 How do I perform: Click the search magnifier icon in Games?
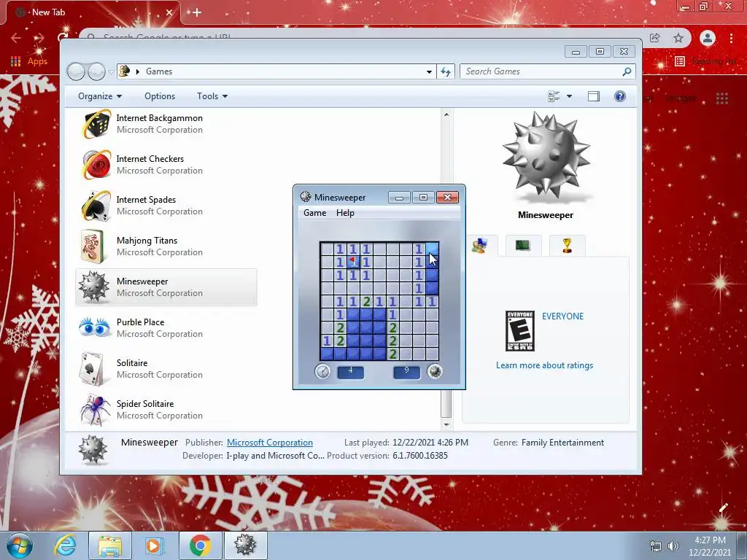click(627, 71)
